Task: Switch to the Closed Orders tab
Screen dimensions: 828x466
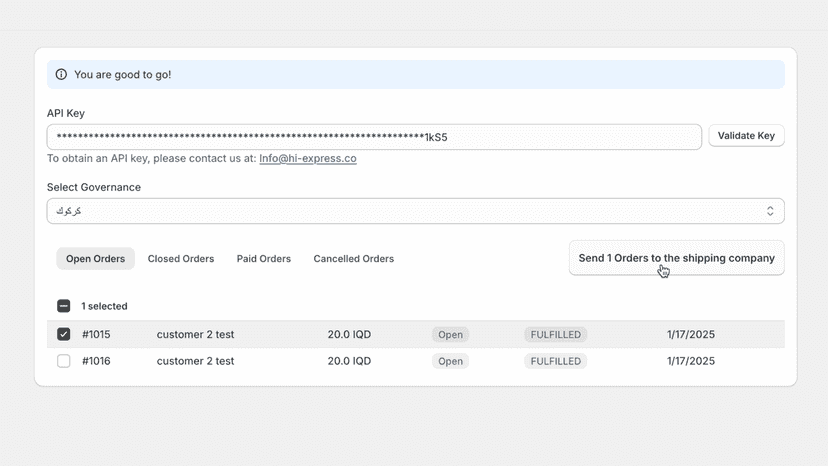Action: pos(181,259)
